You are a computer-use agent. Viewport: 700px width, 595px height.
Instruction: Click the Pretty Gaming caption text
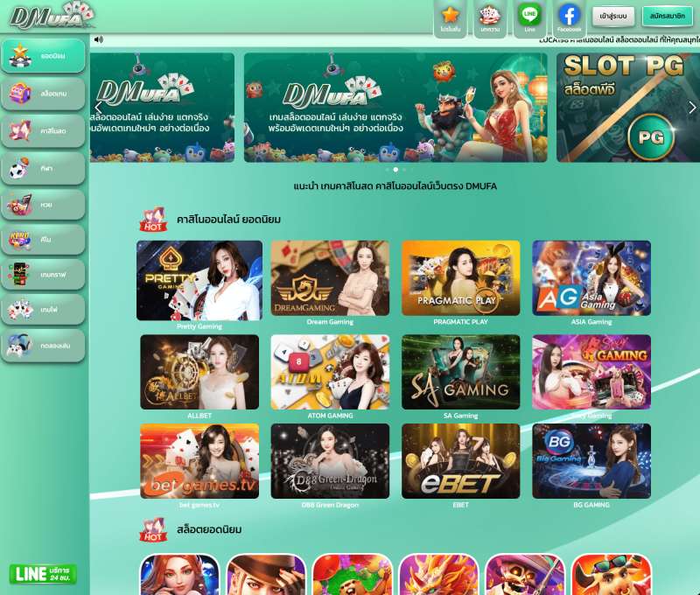[x=199, y=326]
